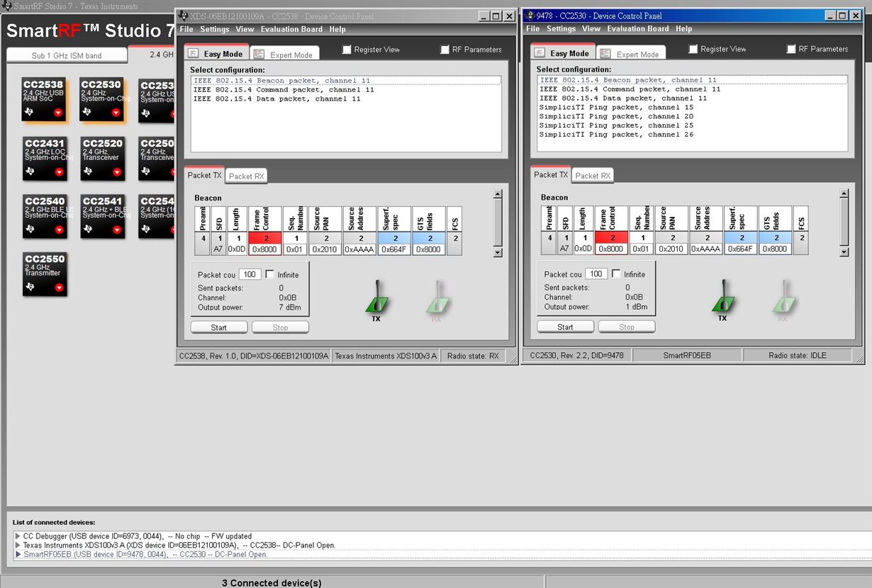Open the red arrow menu on CC2550 tile

click(x=59, y=287)
